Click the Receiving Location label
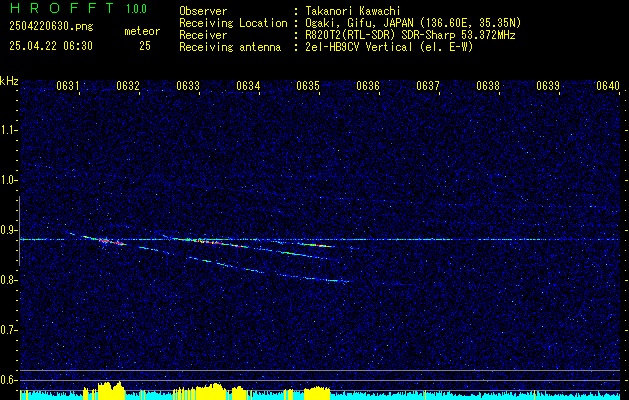This screenshot has width=629, height=400. [233, 23]
